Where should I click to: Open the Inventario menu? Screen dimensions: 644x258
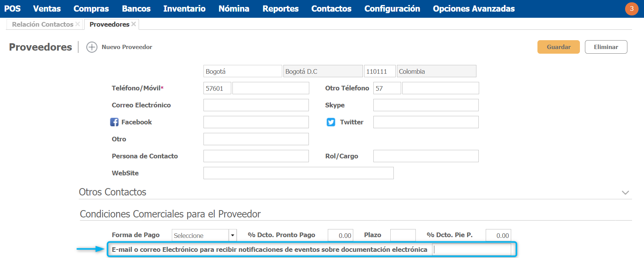coord(184,8)
